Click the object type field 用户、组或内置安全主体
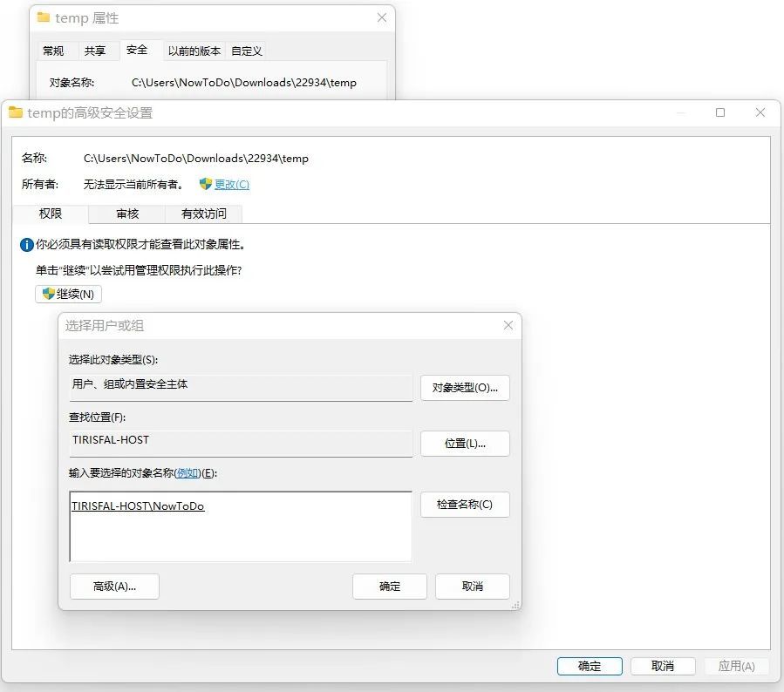Image resolution: width=784 pixels, height=692 pixels. pyautogui.click(x=241, y=388)
